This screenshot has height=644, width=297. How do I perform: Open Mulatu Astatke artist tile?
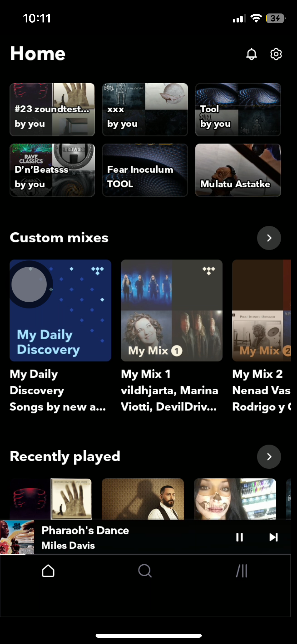point(238,170)
